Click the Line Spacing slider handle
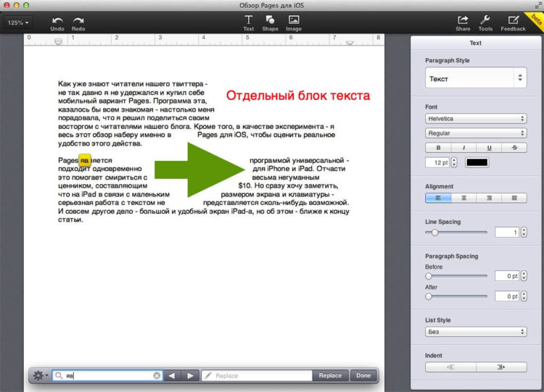 point(434,233)
